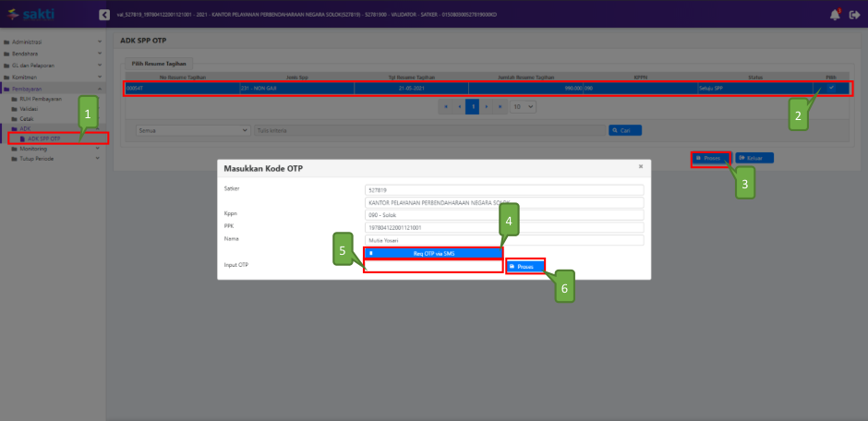Image resolution: width=868 pixels, height=421 pixels.
Task: Click the Input OTP text field
Action: point(433,266)
